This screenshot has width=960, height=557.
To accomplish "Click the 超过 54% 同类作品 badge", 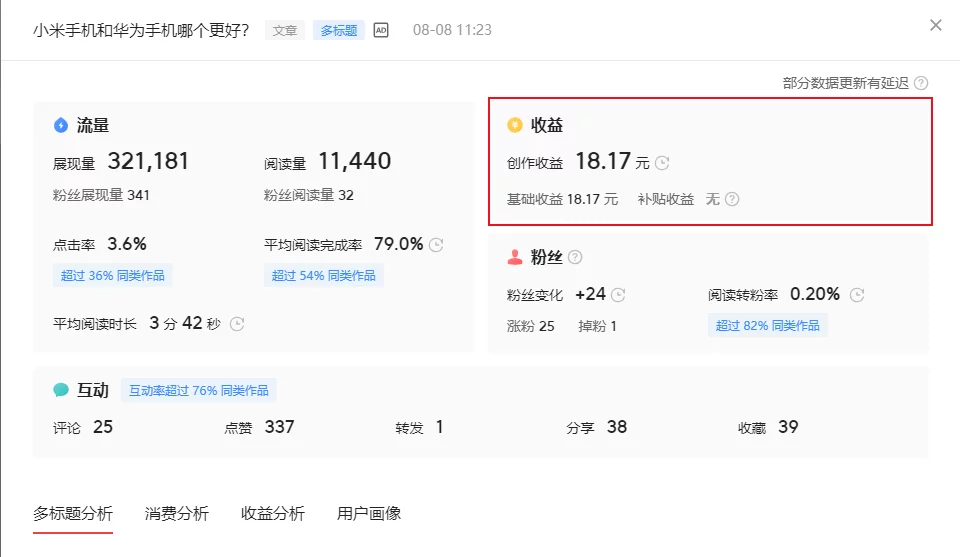I will click(x=324, y=275).
